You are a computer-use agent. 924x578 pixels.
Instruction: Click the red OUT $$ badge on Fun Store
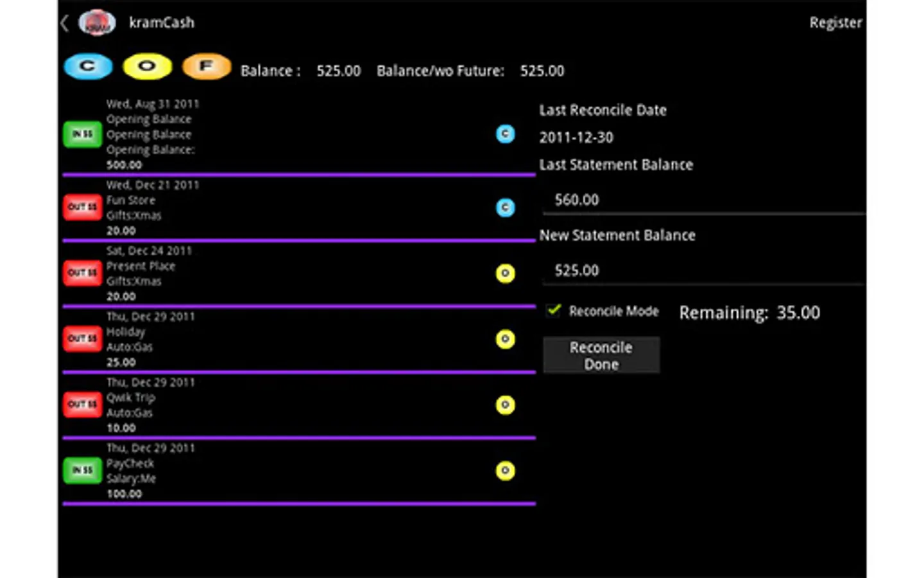[82, 207]
